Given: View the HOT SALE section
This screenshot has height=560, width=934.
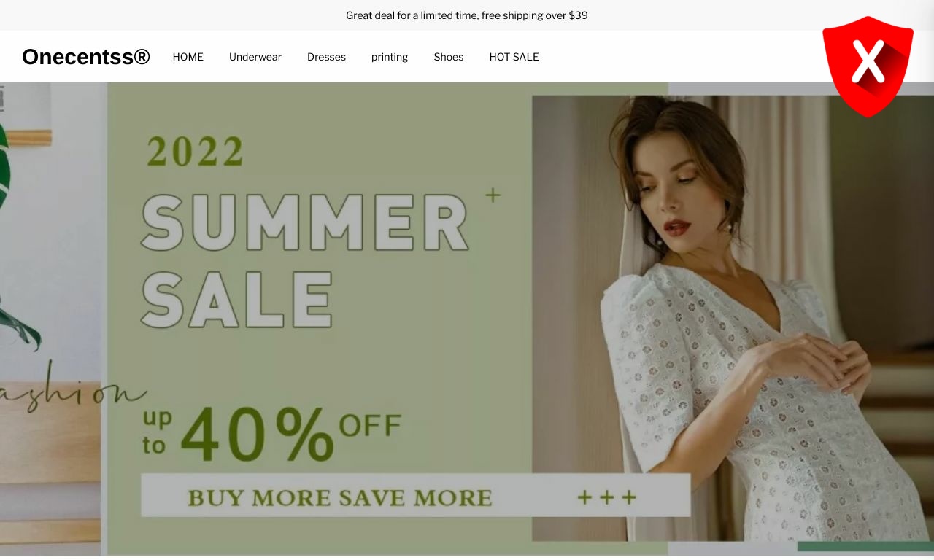Looking at the screenshot, I should [514, 57].
